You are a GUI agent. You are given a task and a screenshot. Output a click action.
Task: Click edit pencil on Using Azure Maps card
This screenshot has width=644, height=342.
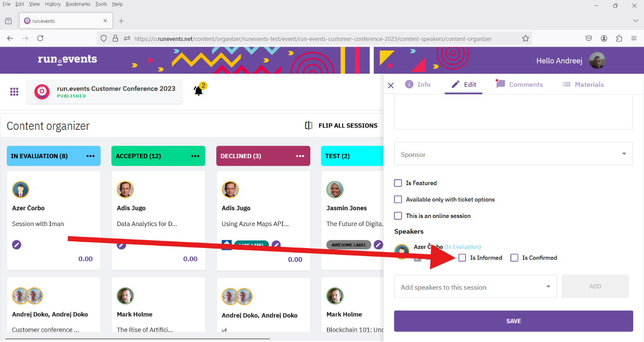point(276,245)
